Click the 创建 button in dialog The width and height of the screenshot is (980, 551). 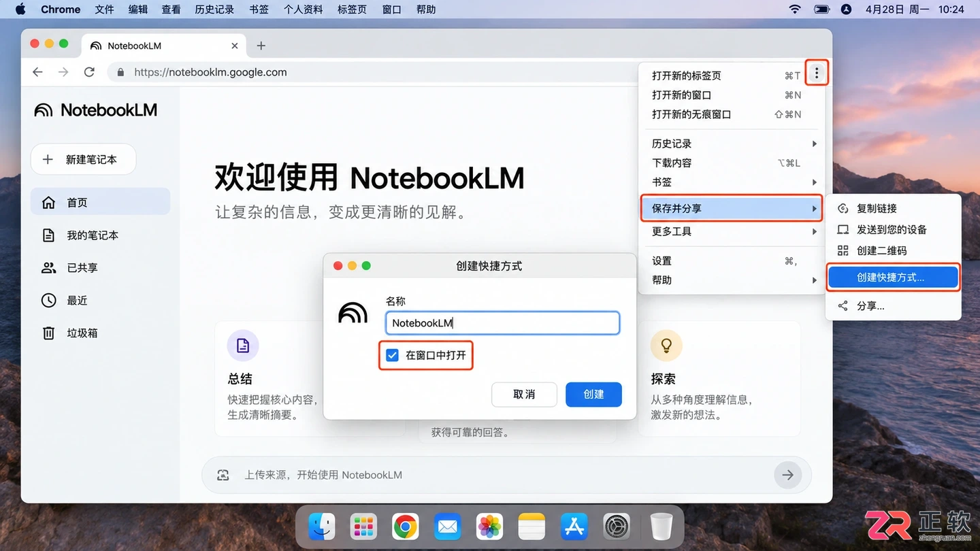pos(593,395)
